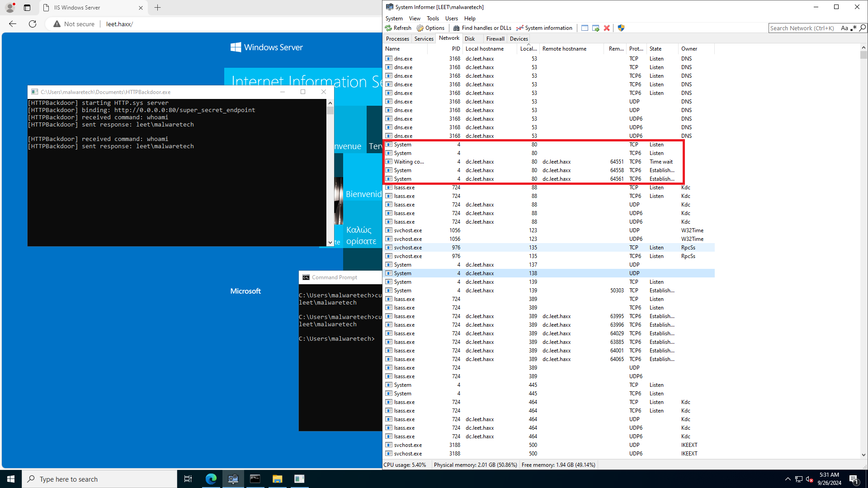Screen dimensions: 868x488
Task: Click the shield elevation icon in toolbar
Action: pos(621,28)
